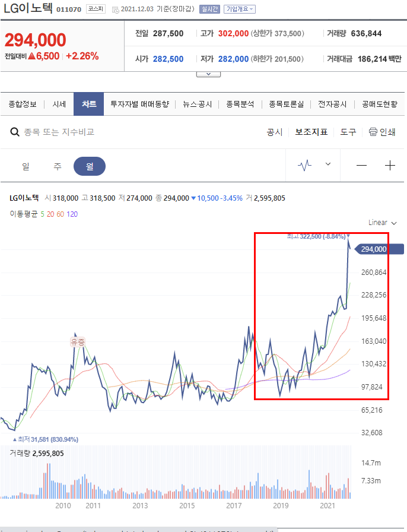Screen dimensions: 407x532
Task: Toggle the 실시간 real-time badge
Action: (209, 9)
